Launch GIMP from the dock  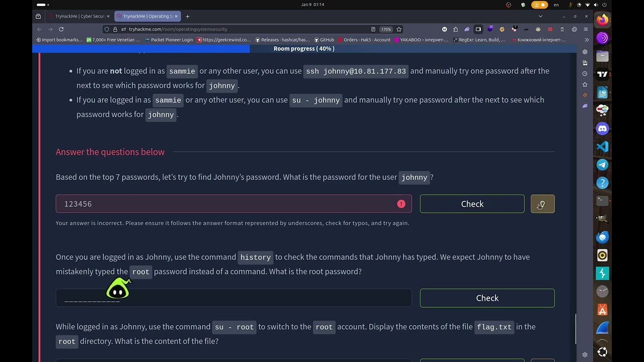pyautogui.click(x=602, y=219)
